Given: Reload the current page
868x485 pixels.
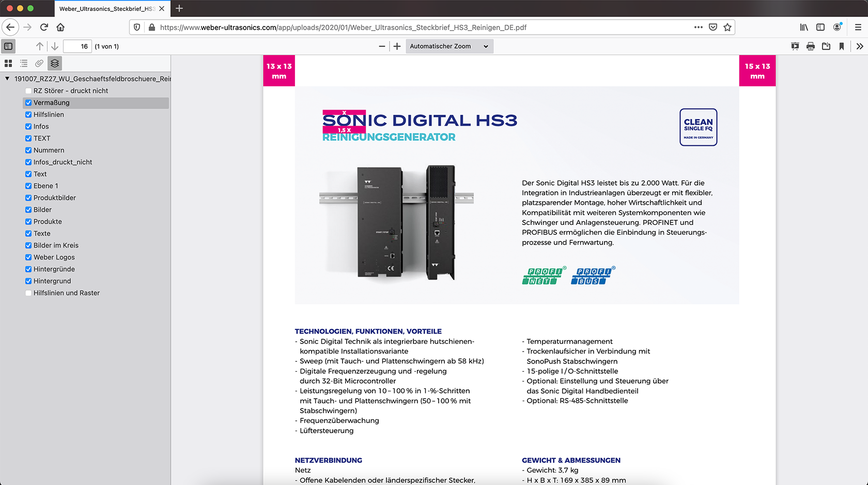Looking at the screenshot, I should click(x=44, y=27).
